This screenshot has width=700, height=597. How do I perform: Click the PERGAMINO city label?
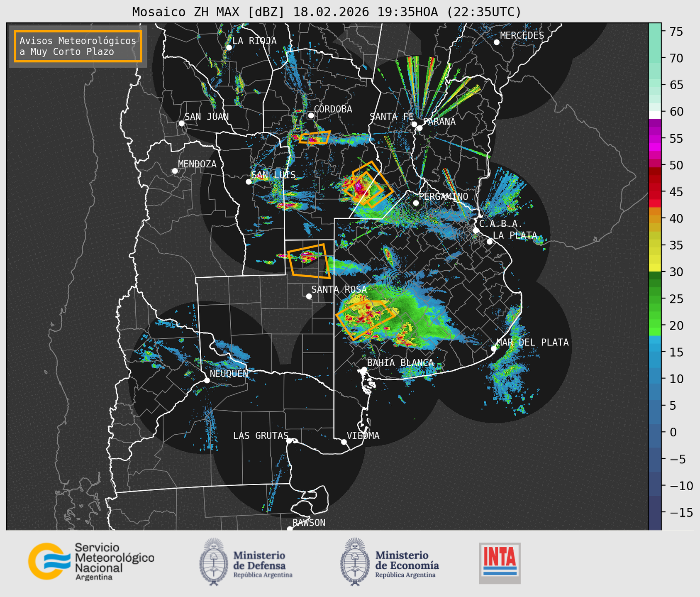point(444,196)
